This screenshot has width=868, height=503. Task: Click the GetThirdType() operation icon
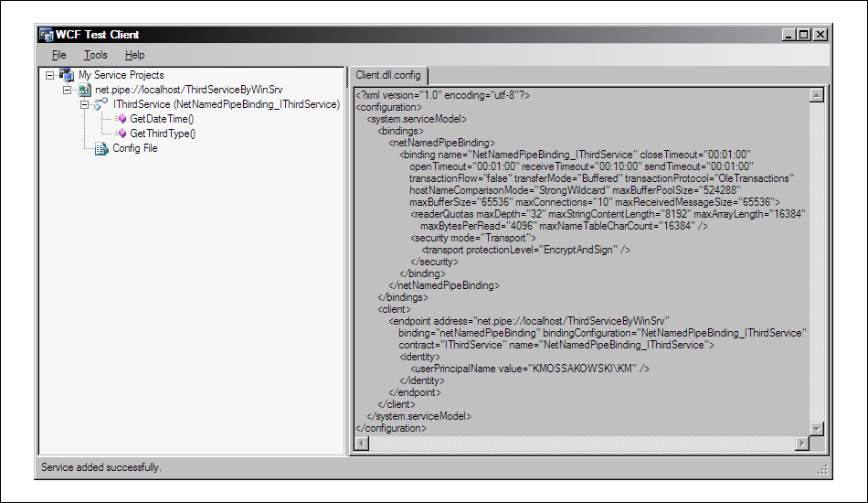pos(121,134)
